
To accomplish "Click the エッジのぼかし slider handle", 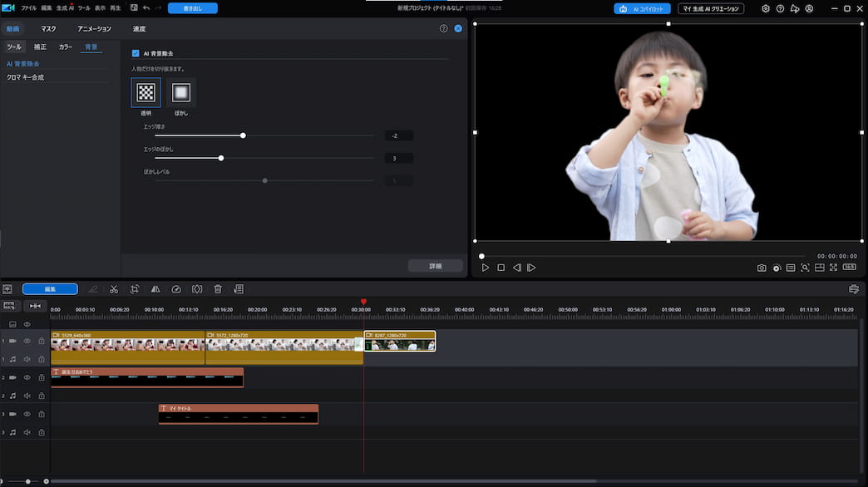I will 220,158.
